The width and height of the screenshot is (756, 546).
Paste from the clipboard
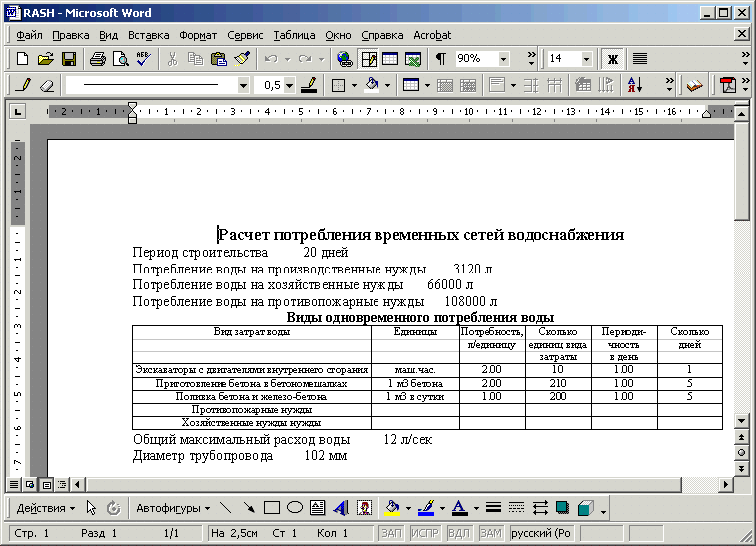pos(219,59)
